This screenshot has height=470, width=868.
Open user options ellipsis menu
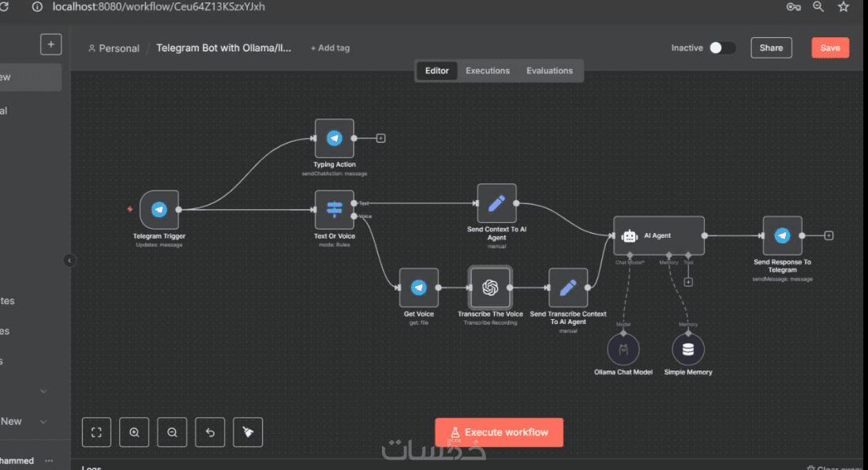(x=49, y=461)
